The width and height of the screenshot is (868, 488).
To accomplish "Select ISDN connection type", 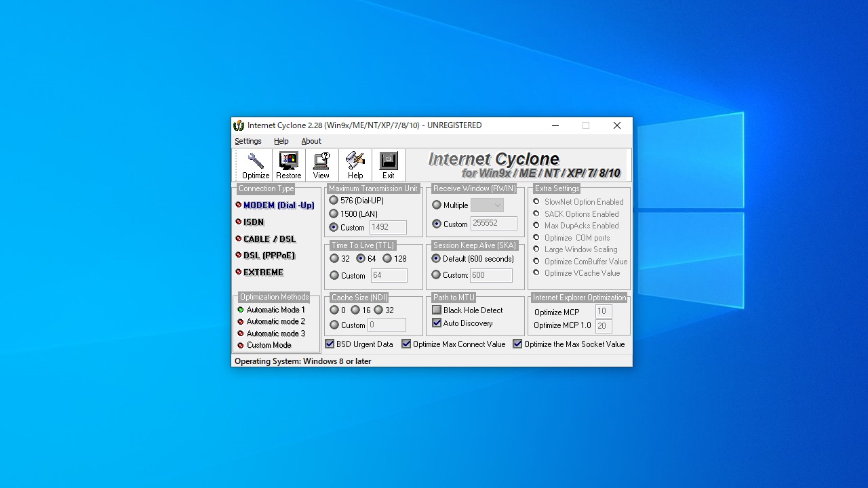I will (x=250, y=222).
